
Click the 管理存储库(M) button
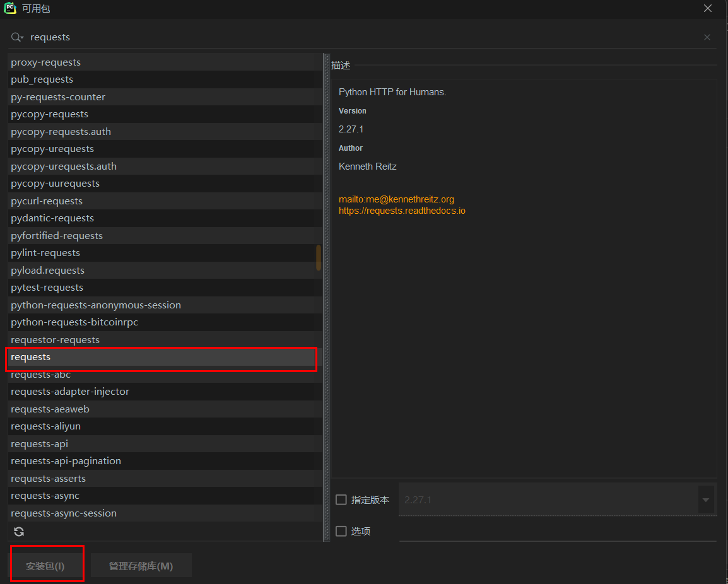[x=141, y=566]
